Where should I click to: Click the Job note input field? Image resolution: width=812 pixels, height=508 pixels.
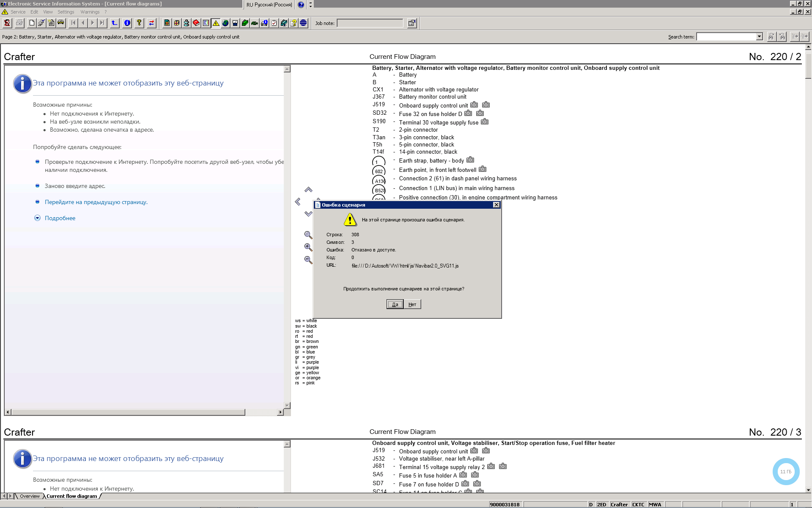tap(370, 23)
